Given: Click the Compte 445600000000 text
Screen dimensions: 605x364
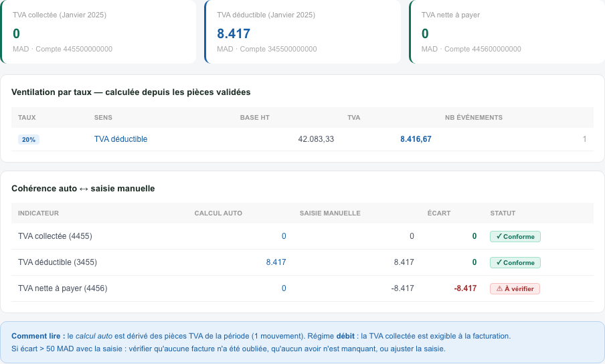Looking at the screenshot, I should tap(483, 49).
